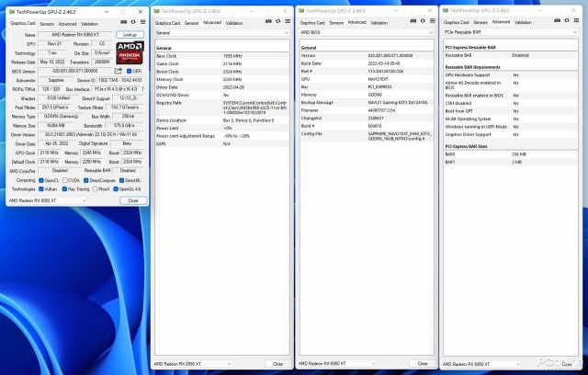This screenshot has height=375, width=588.
Task: Open GPU selector at bottom of PCIe Resizable BAR window
Action: [x=481, y=364]
